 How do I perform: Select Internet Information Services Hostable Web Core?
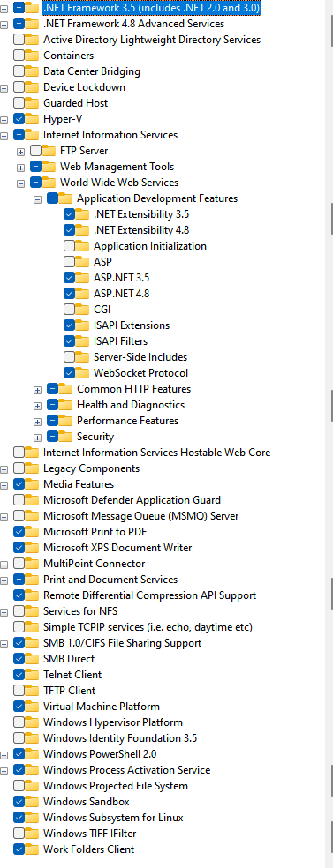tap(157, 453)
